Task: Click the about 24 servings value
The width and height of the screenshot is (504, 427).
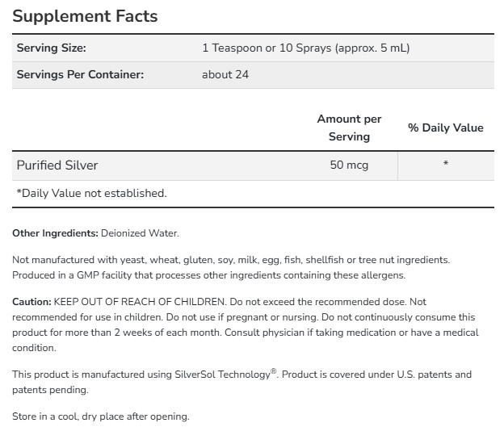Action: point(225,75)
